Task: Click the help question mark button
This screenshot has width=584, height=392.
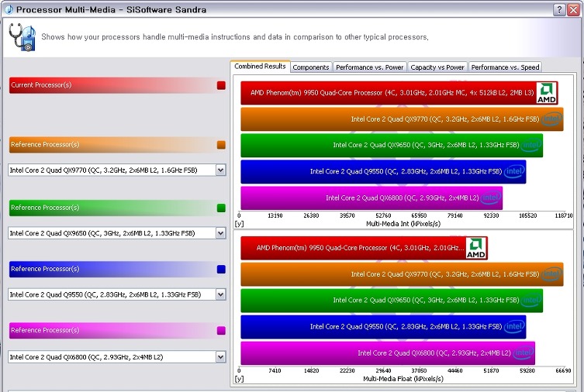Action: coord(559,9)
